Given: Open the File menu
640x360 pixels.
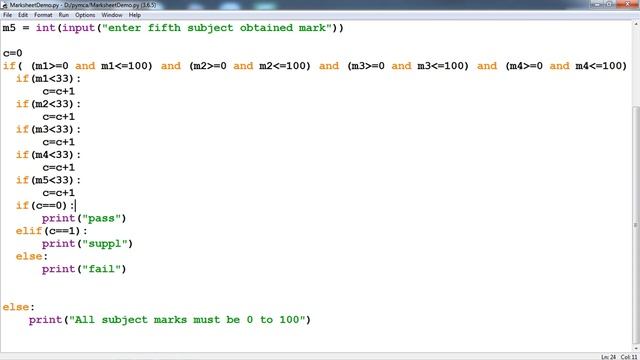Looking at the screenshot, I should [x=7, y=15].
